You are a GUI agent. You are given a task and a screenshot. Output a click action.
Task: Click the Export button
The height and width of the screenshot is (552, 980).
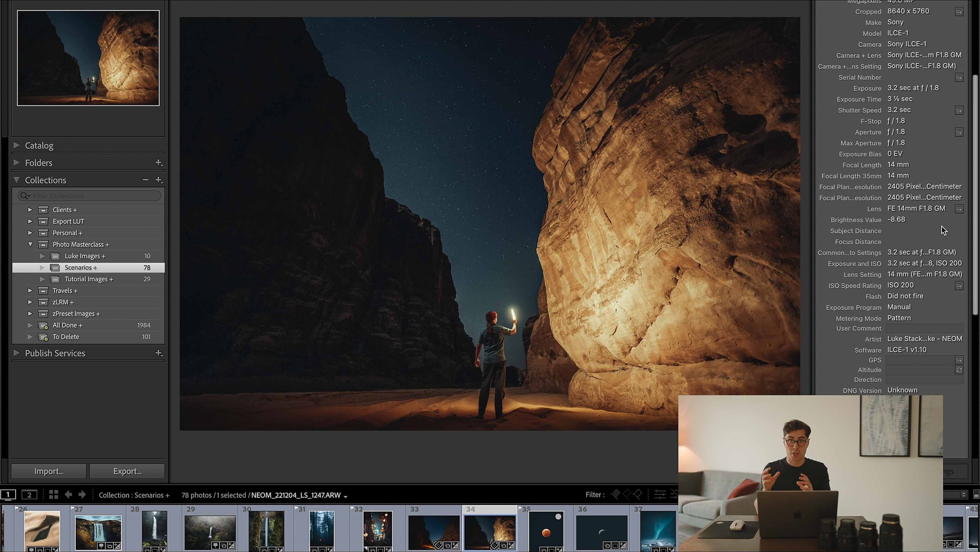[127, 471]
